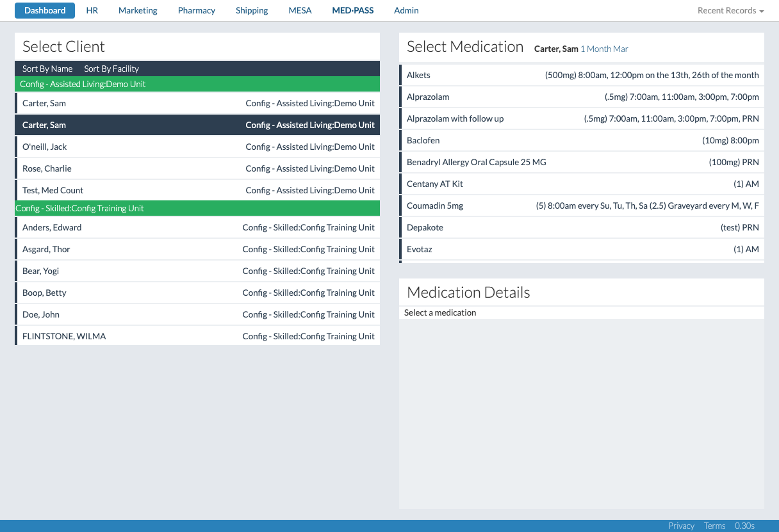The width and height of the screenshot is (779, 532).
Task: Collapse the Skilled Config Training Unit group
Action: 80,208
